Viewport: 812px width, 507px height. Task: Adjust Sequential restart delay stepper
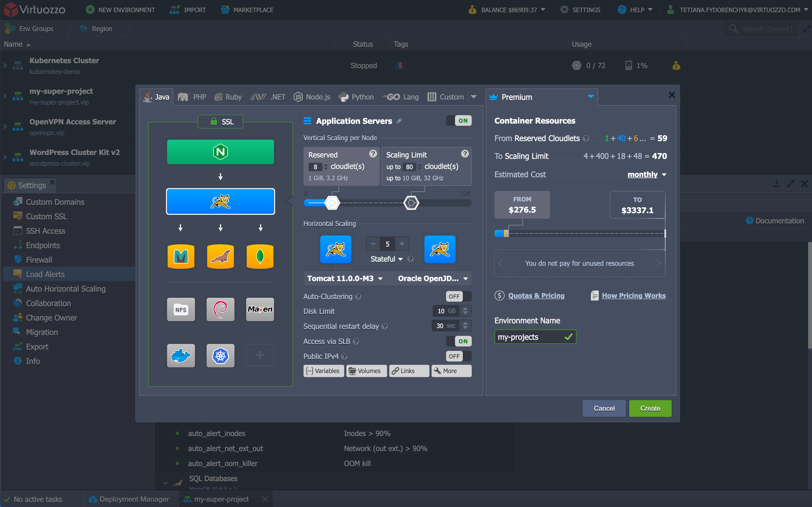click(465, 326)
